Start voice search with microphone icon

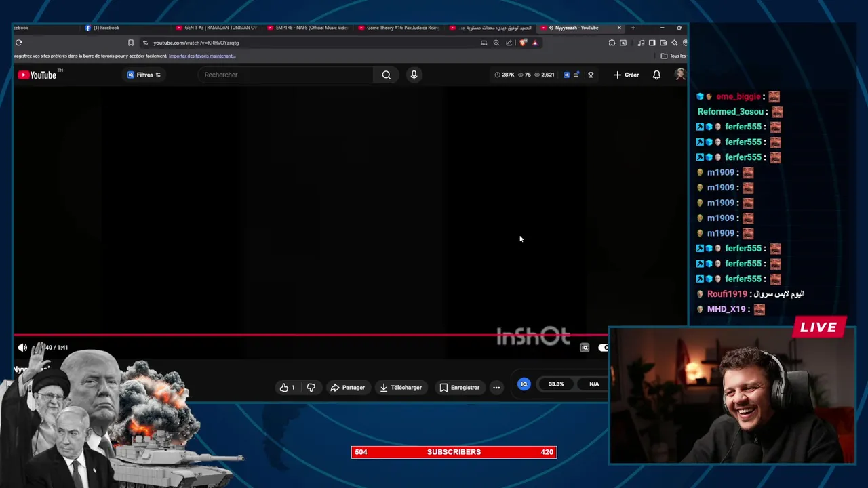point(414,75)
